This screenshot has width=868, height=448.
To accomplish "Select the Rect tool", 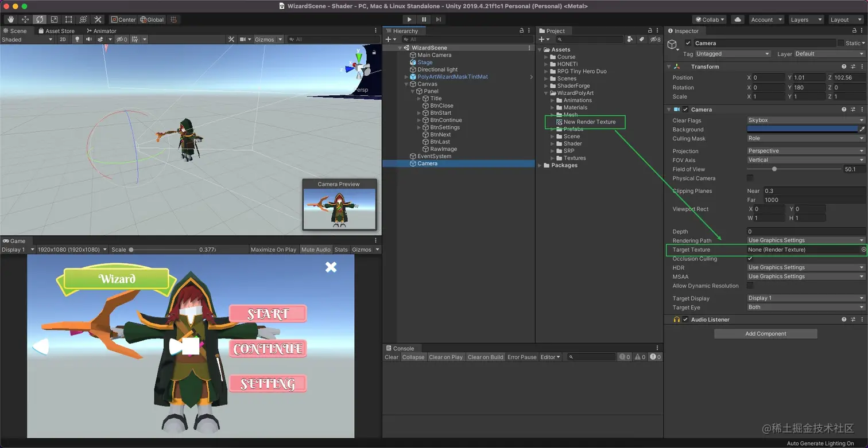I will click(69, 20).
